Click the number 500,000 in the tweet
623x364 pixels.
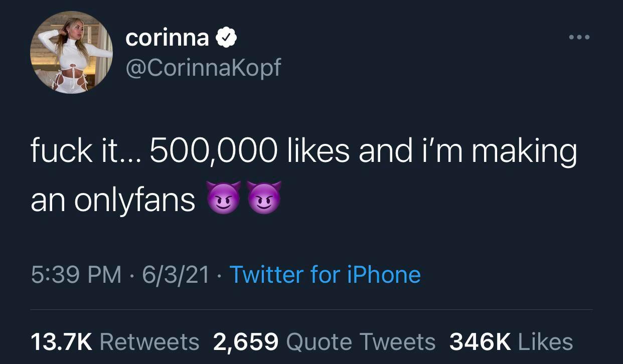pos(213,151)
